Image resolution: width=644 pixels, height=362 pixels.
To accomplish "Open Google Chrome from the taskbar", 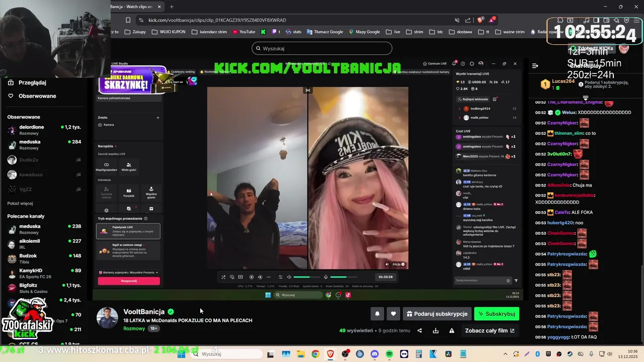I will (315, 354).
